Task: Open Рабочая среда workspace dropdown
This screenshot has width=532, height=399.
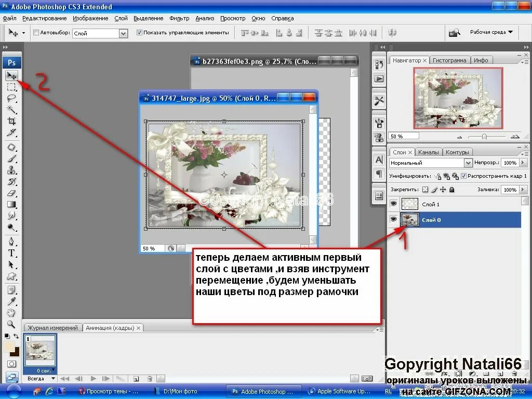Action: 491,32
